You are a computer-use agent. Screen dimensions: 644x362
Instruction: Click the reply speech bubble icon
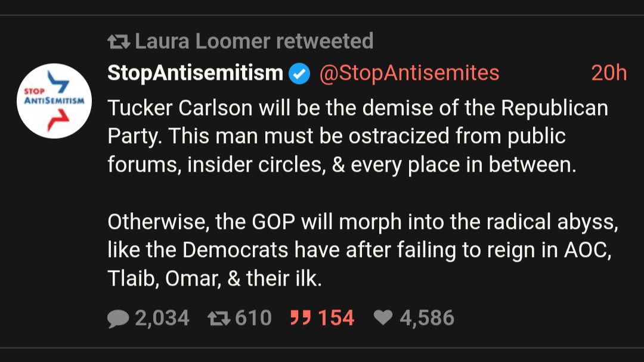tap(118, 318)
